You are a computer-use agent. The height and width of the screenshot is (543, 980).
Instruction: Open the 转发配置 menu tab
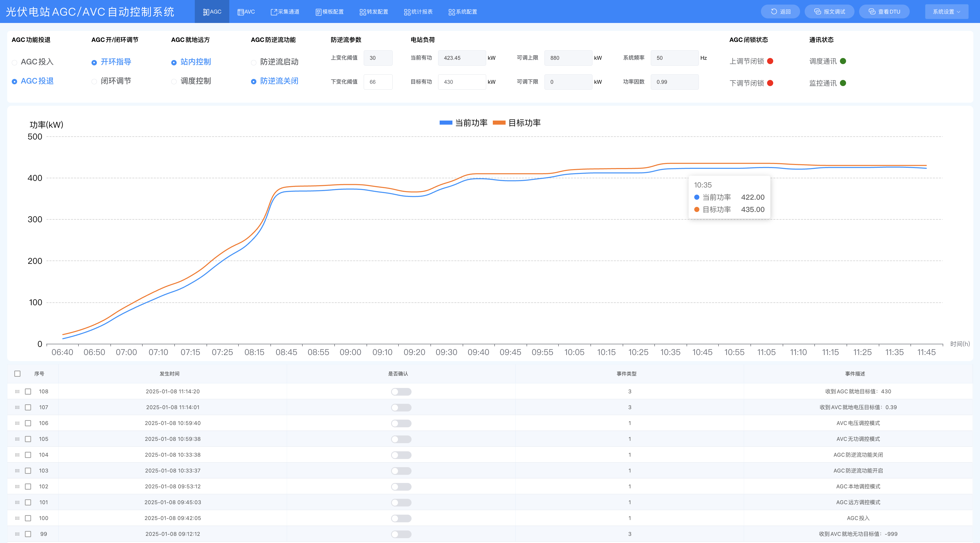(x=374, y=12)
